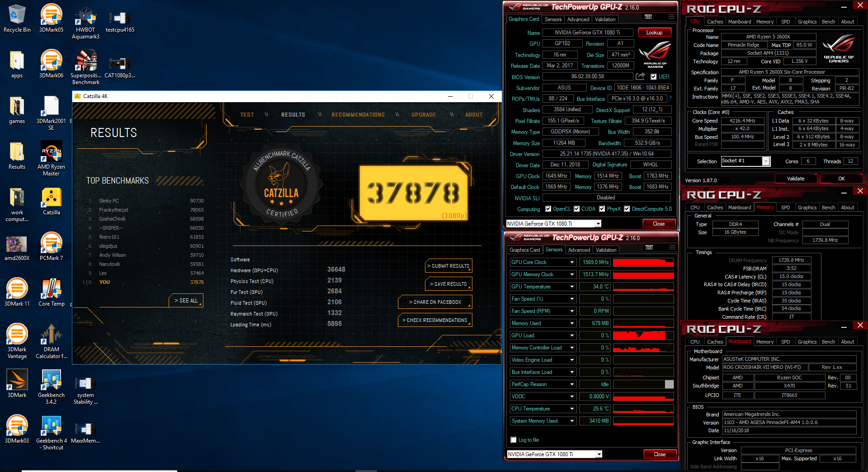Launch Geekbench 3.4.2 icon
868x472 pixels.
[51, 387]
